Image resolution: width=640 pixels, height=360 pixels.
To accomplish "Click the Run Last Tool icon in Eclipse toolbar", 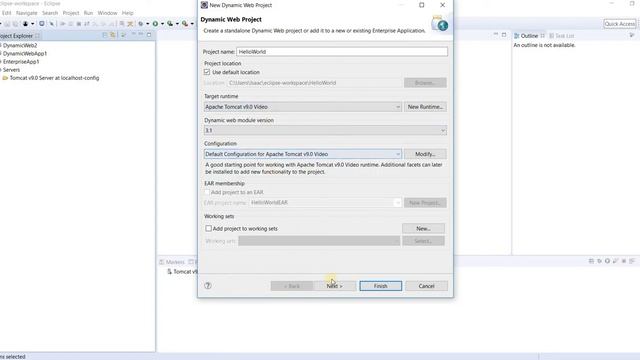I will click(170, 24).
